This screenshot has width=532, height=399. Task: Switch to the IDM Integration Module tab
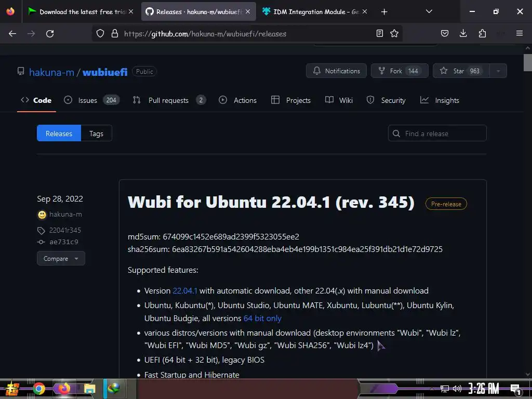315,11
